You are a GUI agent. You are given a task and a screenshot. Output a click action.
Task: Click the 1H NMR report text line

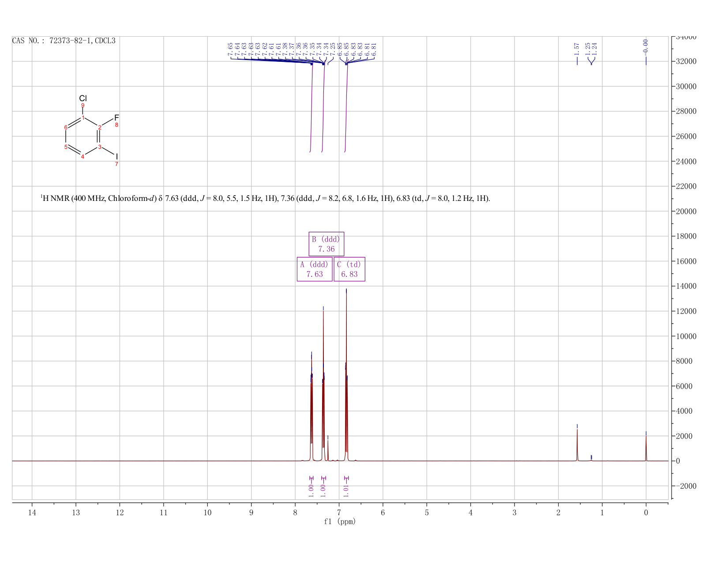point(265,198)
